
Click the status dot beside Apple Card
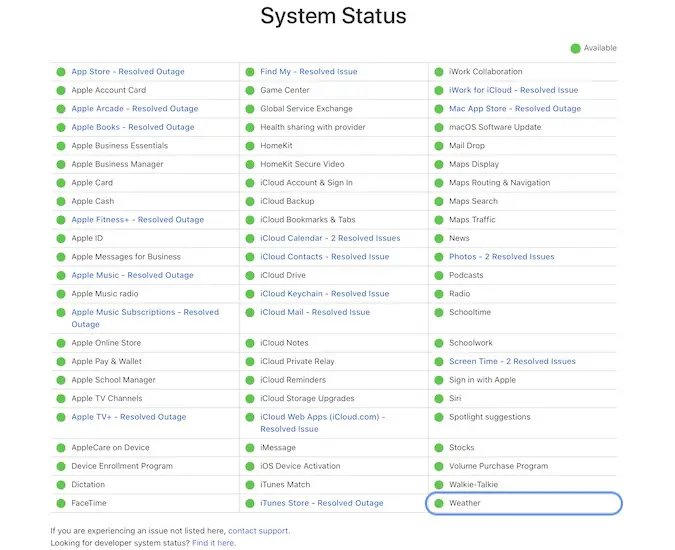point(61,183)
